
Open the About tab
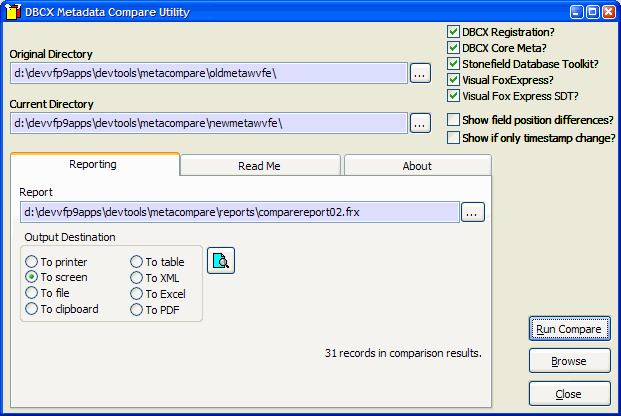pos(417,166)
